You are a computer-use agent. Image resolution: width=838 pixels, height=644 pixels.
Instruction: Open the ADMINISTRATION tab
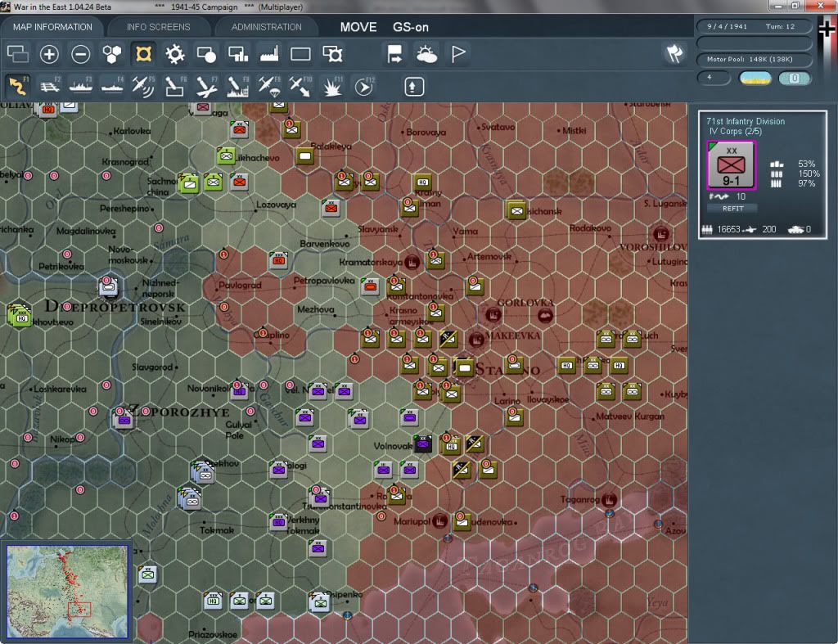click(x=266, y=27)
